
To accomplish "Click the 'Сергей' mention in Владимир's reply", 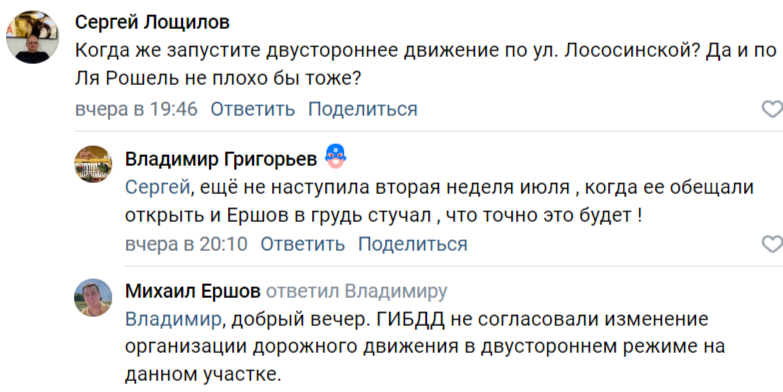I will click(157, 188).
